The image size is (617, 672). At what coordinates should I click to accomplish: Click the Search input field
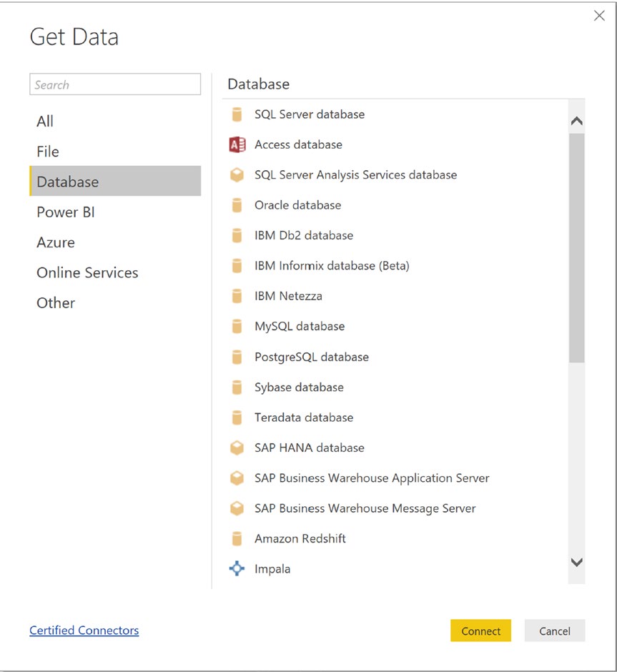pos(115,84)
